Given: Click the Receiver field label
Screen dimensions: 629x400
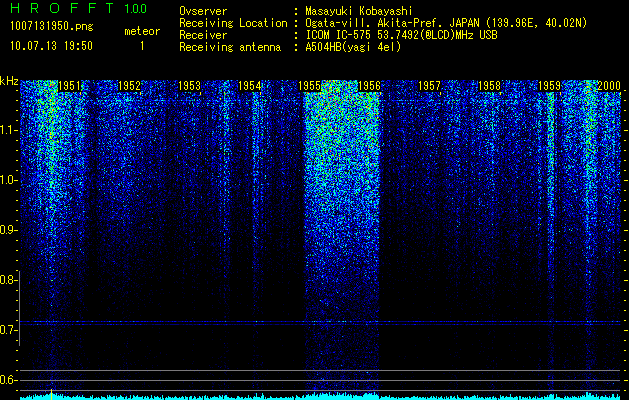Looking at the screenshot, I should (203, 35).
